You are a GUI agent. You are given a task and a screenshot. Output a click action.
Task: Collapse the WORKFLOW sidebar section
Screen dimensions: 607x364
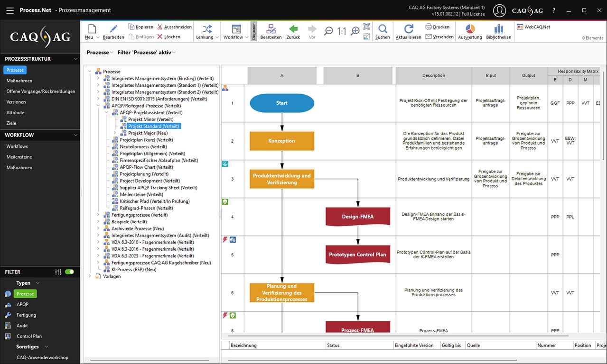pyautogui.click(x=75, y=135)
